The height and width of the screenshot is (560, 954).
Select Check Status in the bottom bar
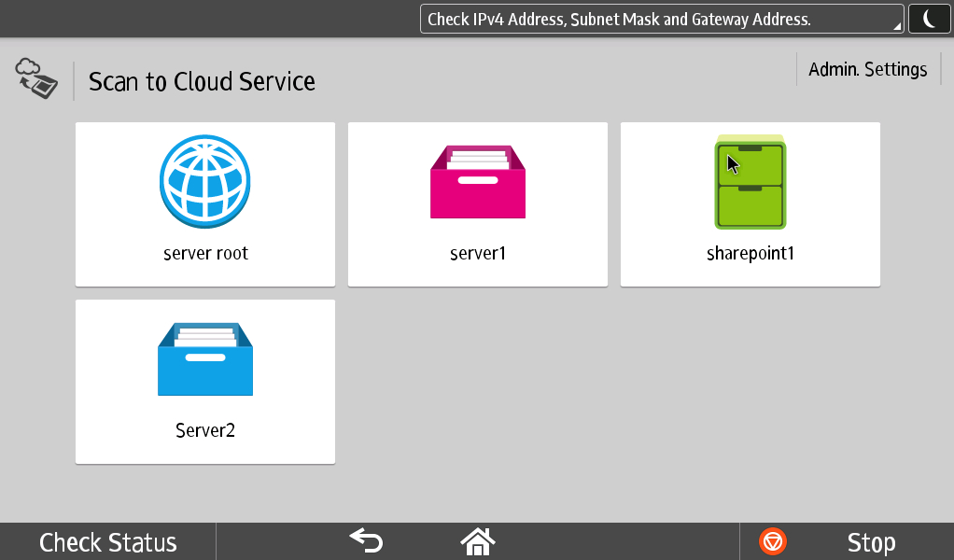tap(107, 541)
